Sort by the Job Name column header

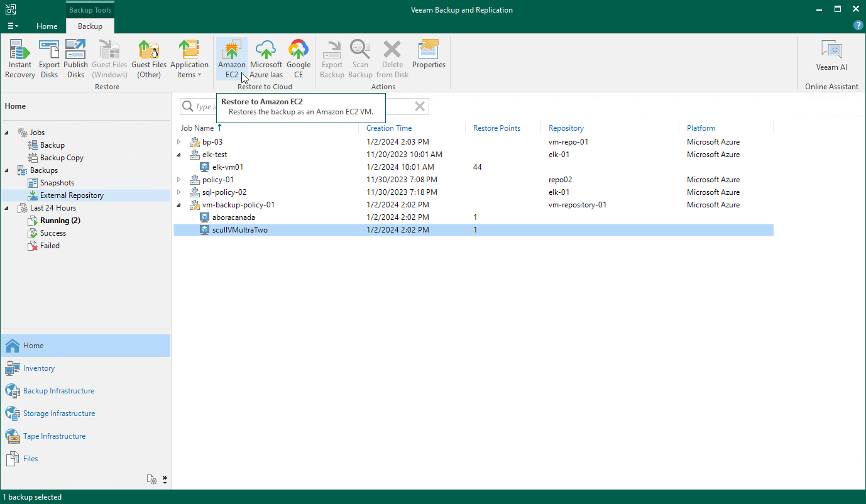click(x=197, y=128)
